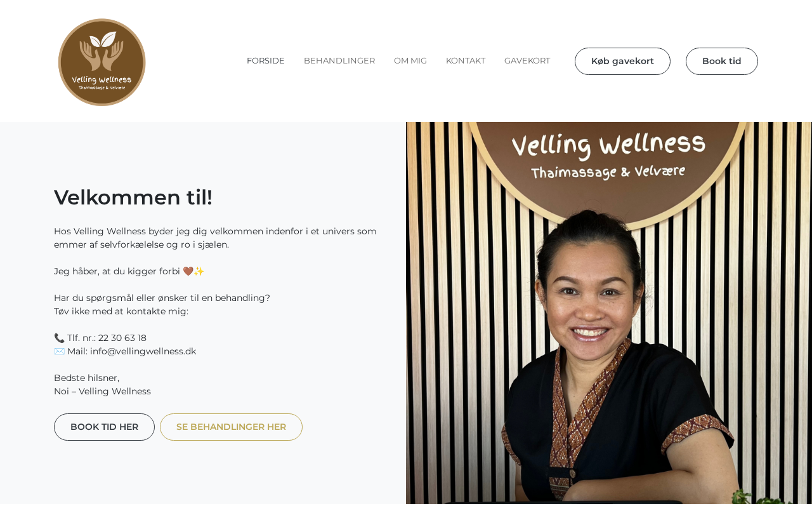Click the BOOK TID HER button

click(x=104, y=427)
